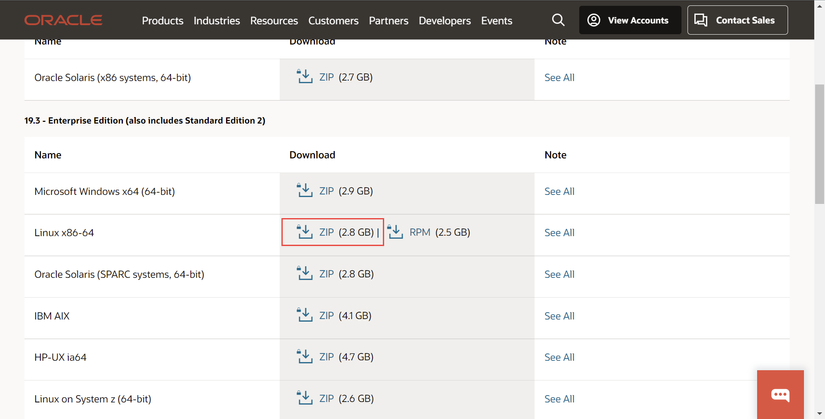Open the search magnifier icon
This screenshot has height=419, width=825.
coord(558,20)
